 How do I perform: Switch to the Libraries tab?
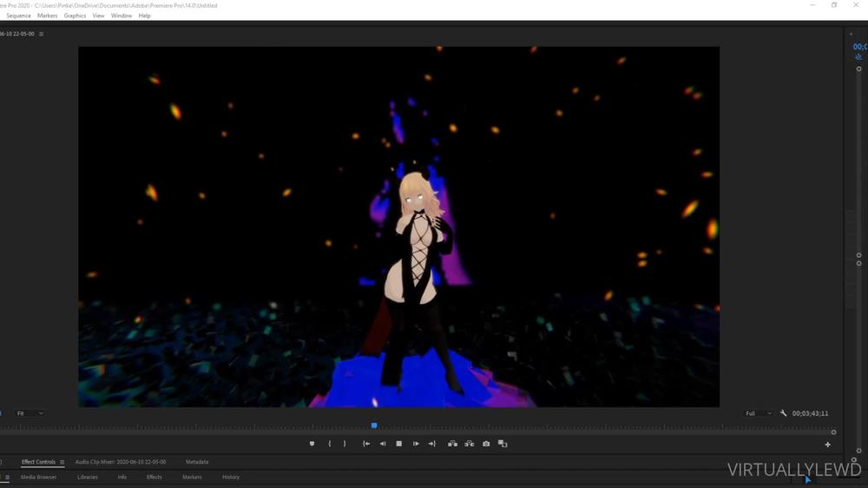[87, 477]
